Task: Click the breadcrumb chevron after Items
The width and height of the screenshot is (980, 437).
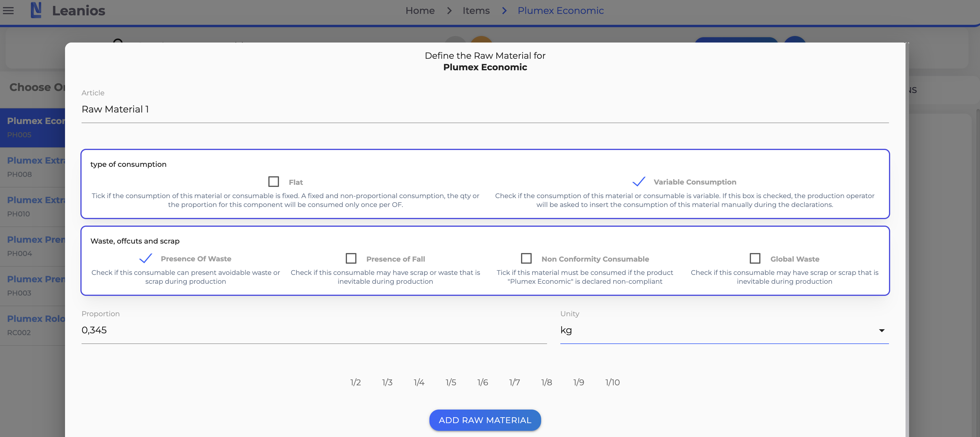Action: (x=504, y=11)
